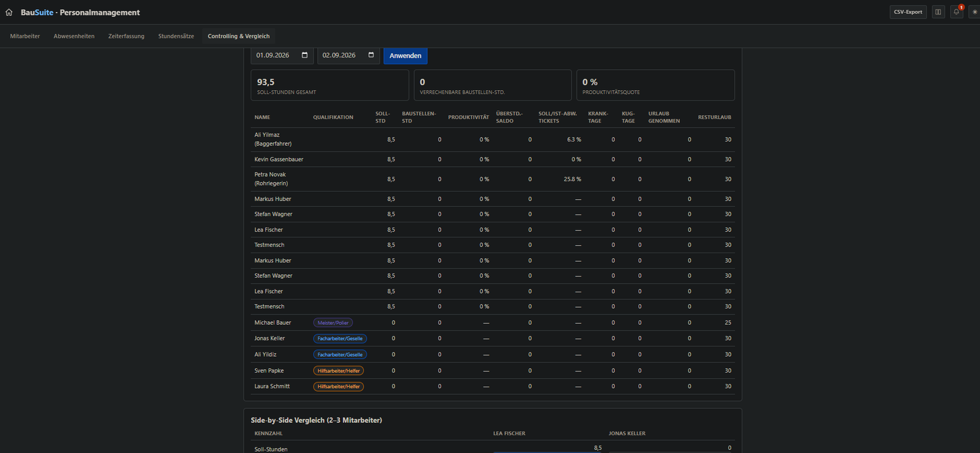Click Laura Schmitt's Hilfsarbeiter/Helfer badge
This screenshot has width=980, height=453.
click(x=339, y=387)
